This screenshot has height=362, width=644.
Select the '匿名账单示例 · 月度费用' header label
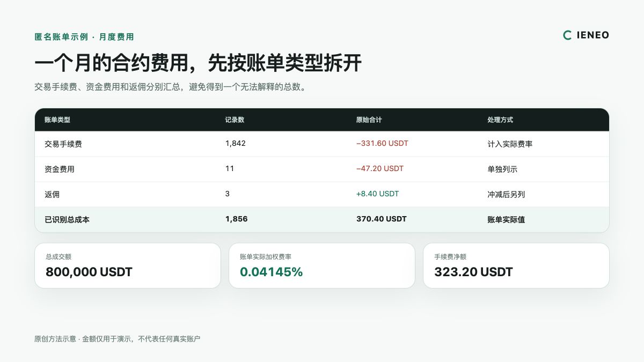tap(84, 37)
